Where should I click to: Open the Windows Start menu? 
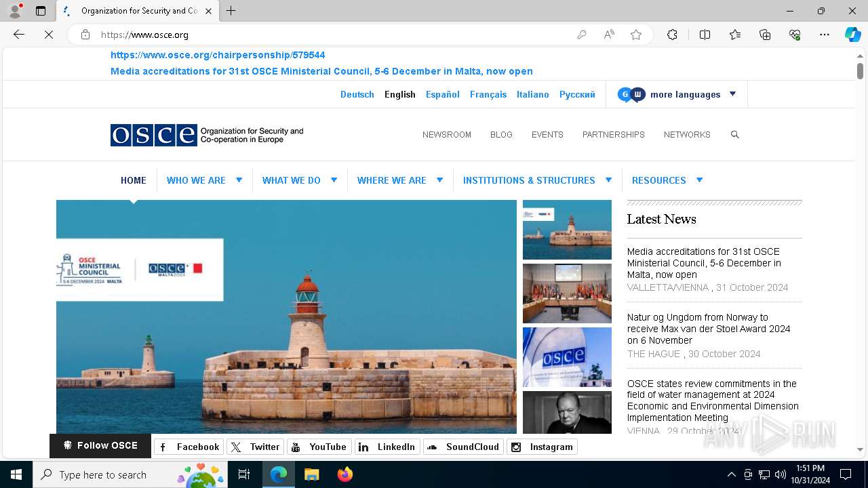16,474
